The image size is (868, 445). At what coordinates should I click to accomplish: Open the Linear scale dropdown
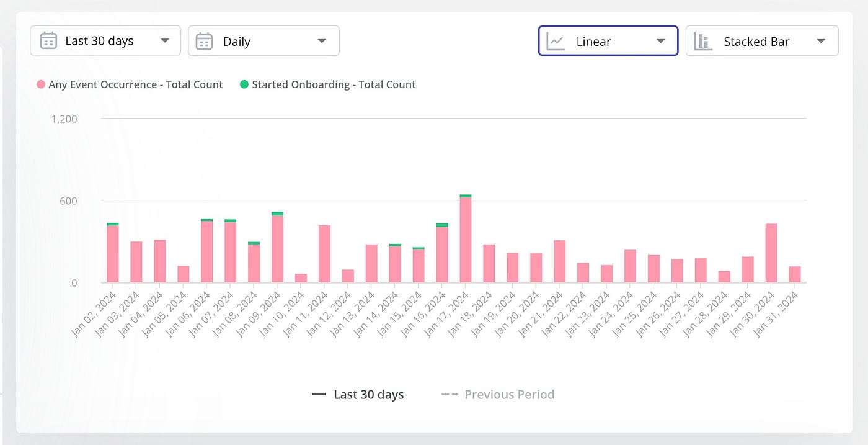click(x=608, y=41)
